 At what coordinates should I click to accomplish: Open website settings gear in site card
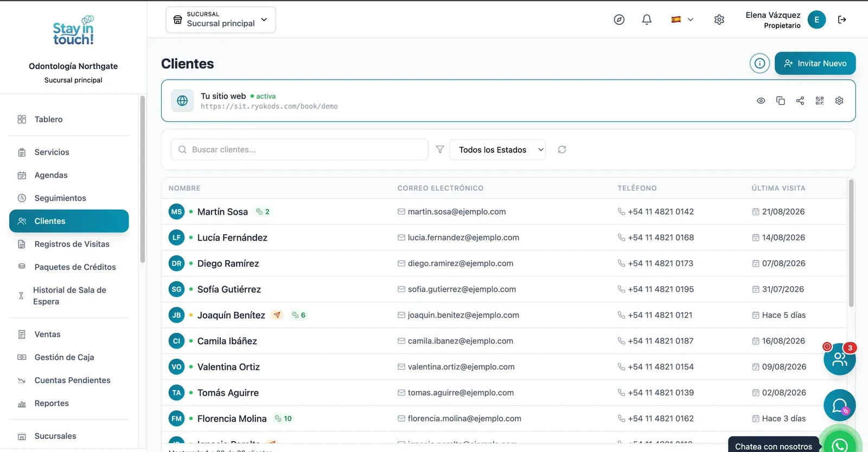[x=839, y=101]
